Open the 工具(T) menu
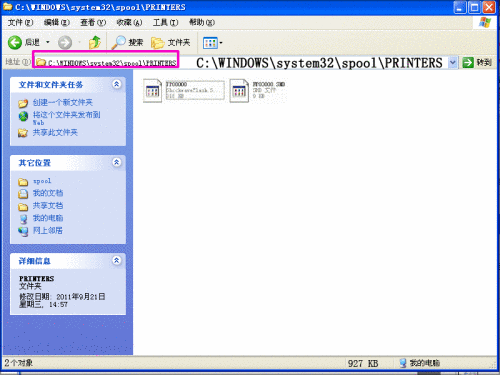The width and height of the screenshot is (500, 375). point(165,22)
